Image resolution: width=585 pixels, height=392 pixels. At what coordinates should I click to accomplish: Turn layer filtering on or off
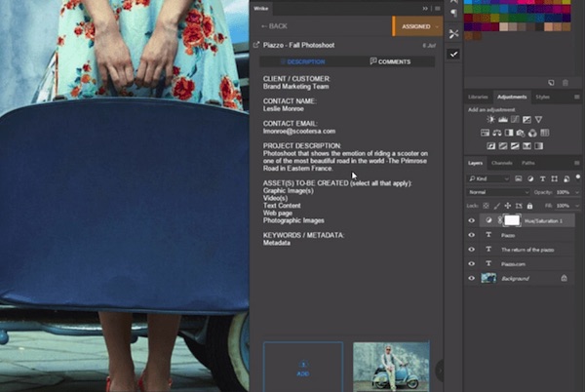tap(578, 176)
